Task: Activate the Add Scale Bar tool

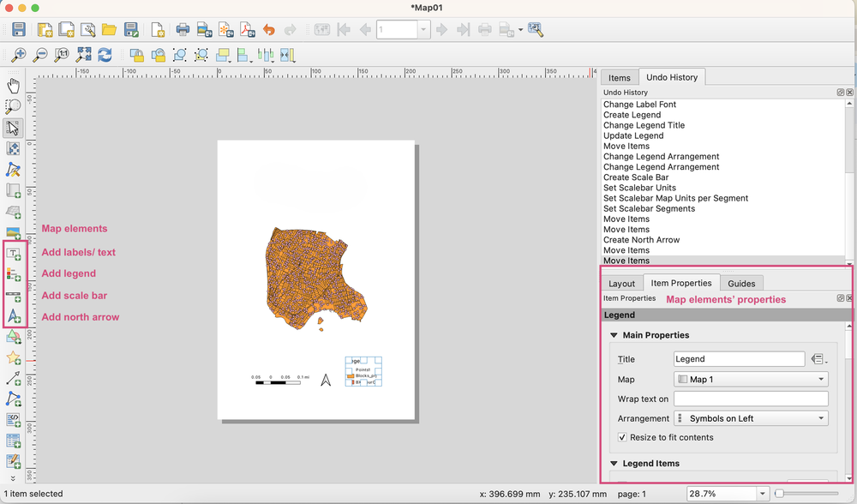Action: [13, 296]
